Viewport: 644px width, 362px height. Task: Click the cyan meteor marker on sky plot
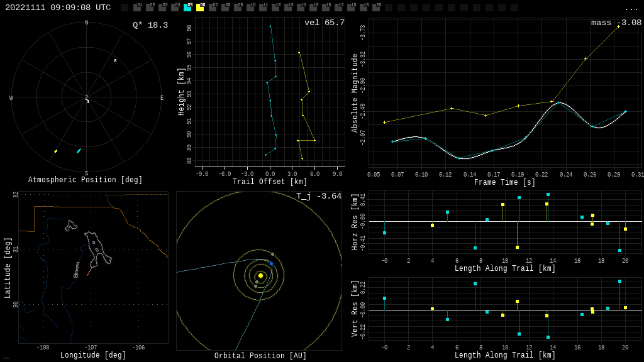click(x=79, y=151)
